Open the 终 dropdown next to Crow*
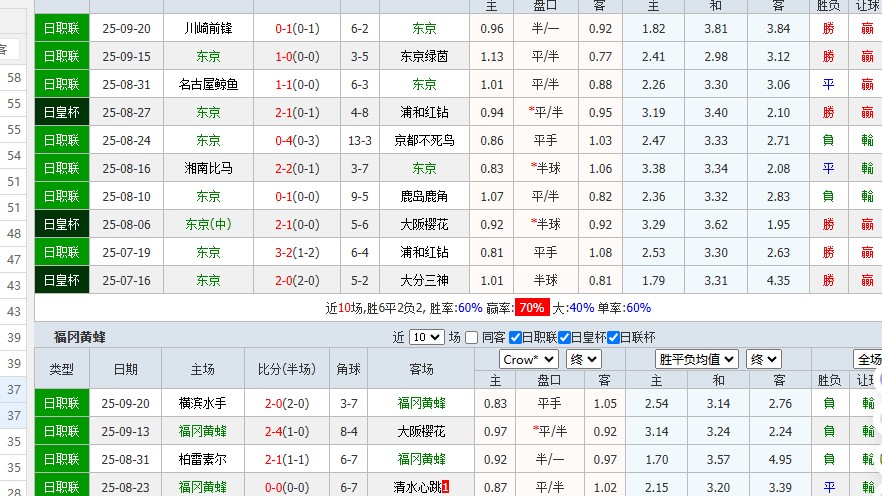The image size is (882, 496). pyautogui.click(x=583, y=359)
